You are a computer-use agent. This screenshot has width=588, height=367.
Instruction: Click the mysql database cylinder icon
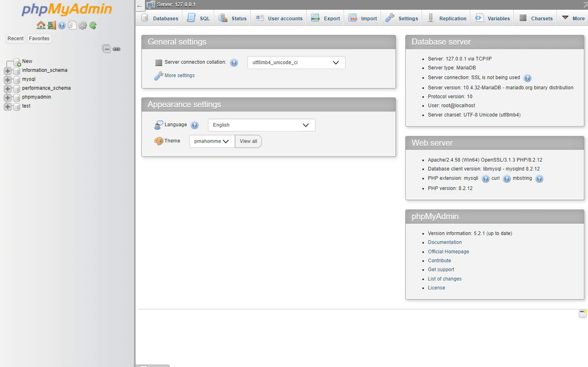pyautogui.click(x=17, y=80)
